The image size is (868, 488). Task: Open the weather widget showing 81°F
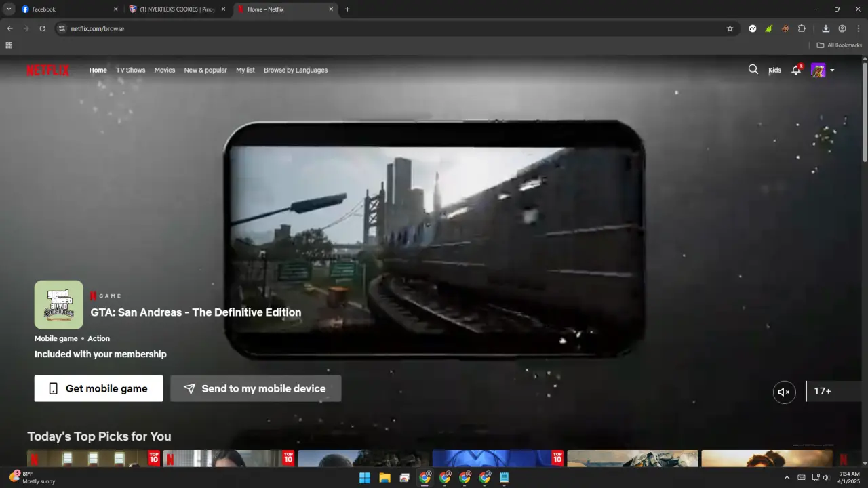pyautogui.click(x=32, y=477)
